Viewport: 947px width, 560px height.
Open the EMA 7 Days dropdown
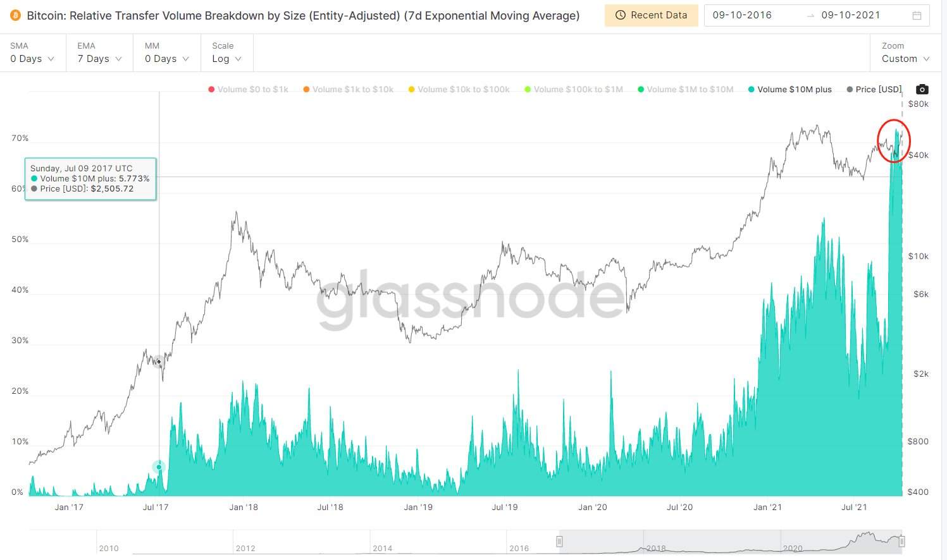[x=99, y=53]
